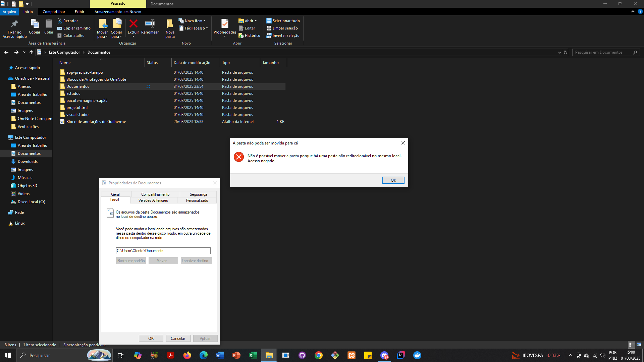Select the projetohtml folder row
The width and height of the screenshot is (644, 362).
coord(172,108)
